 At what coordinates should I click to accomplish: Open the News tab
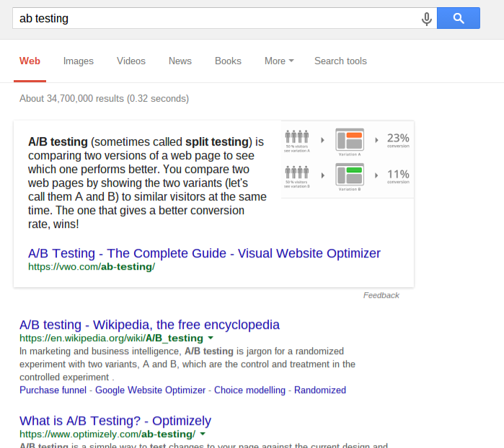(180, 61)
